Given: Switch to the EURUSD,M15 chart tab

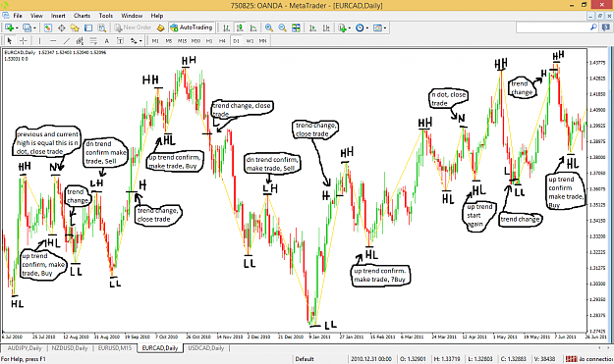Looking at the screenshot, I should (x=115, y=348).
